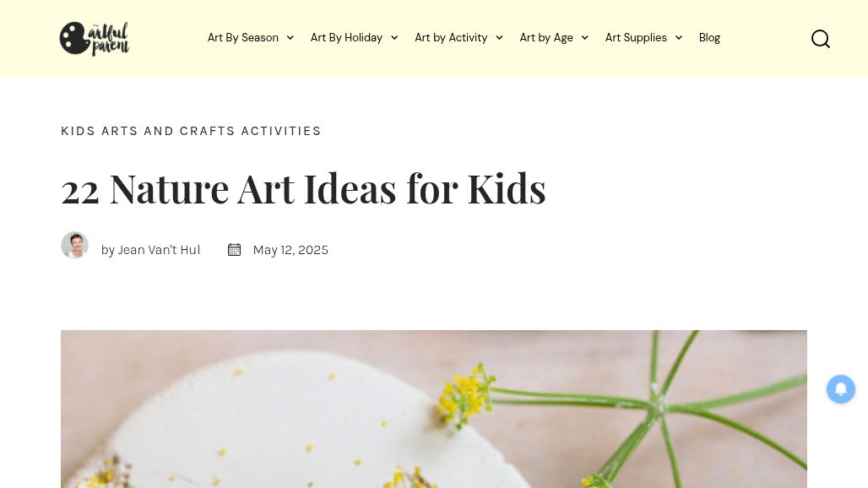
Task: Select the Art by Activity menu label
Action: pyautogui.click(x=451, y=38)
